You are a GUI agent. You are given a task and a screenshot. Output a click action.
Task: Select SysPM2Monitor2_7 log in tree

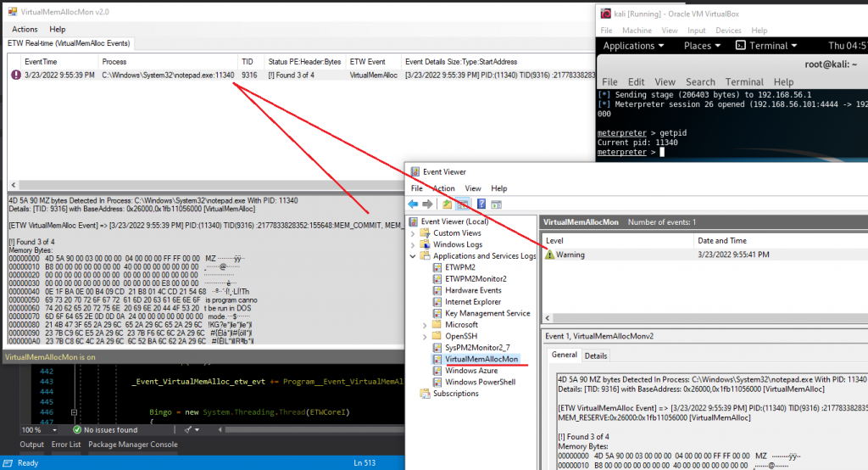[477, 348]
